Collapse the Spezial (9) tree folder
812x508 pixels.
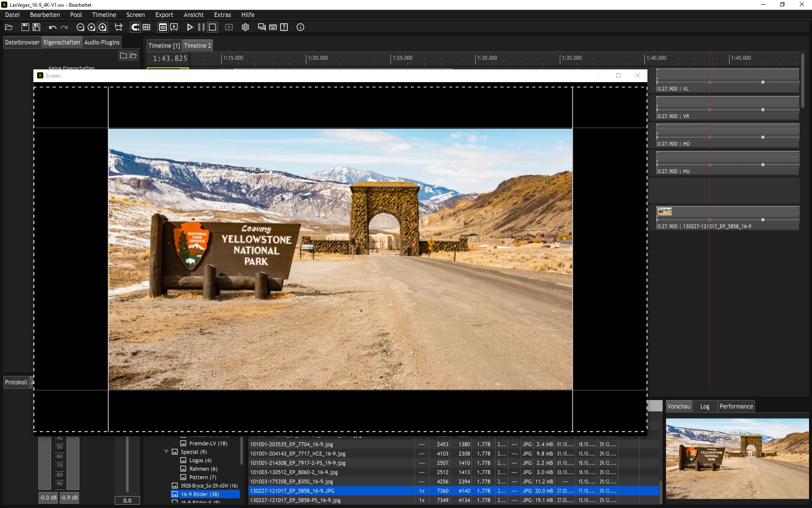pos(166,452)
